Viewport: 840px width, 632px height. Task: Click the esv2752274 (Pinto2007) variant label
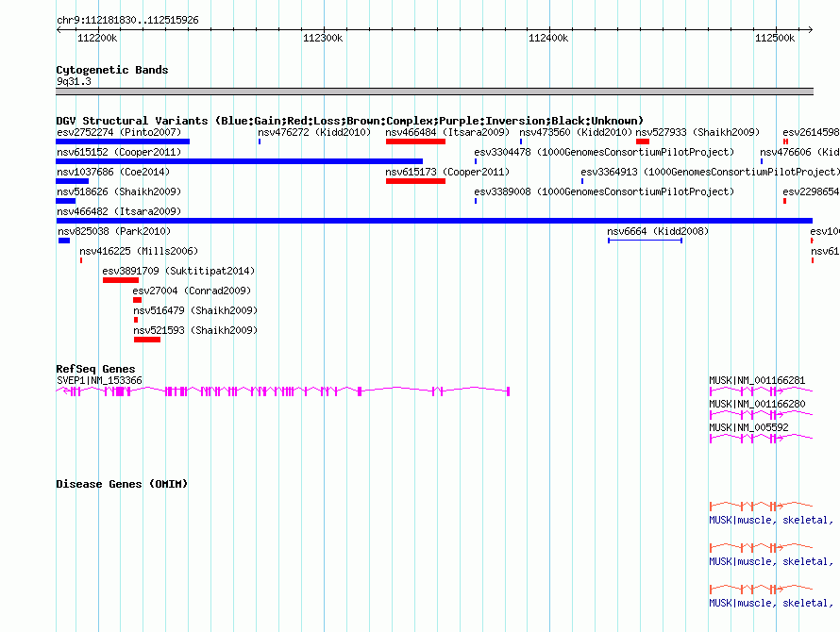tap(119, 132)
